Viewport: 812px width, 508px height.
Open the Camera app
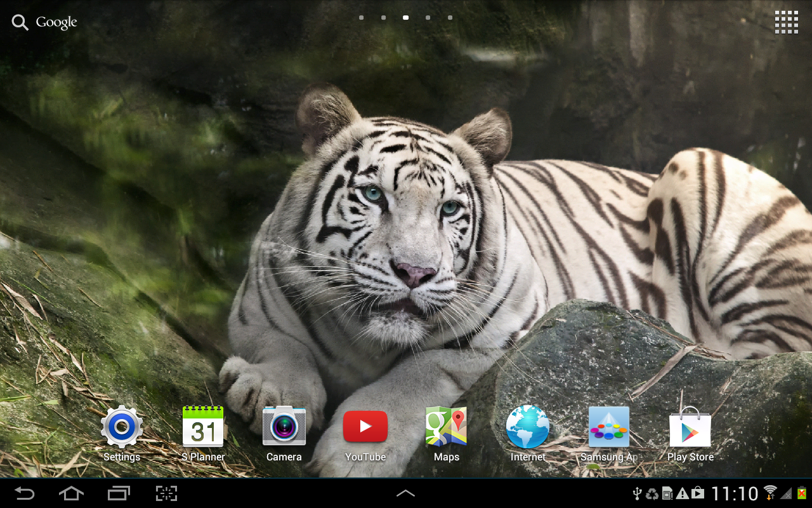[284, 426]
